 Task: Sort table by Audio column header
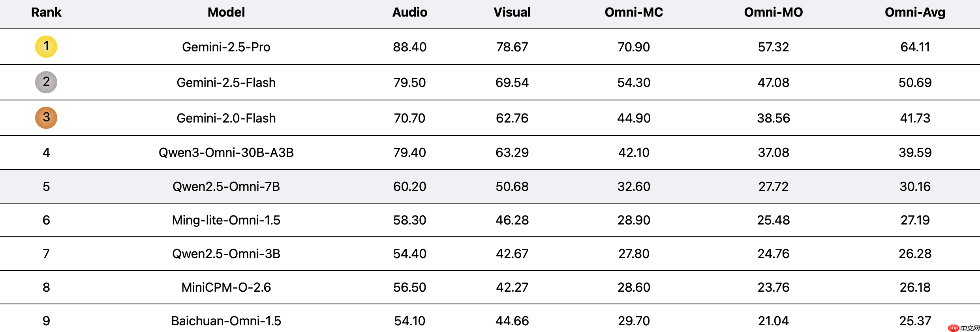(409, 12)
